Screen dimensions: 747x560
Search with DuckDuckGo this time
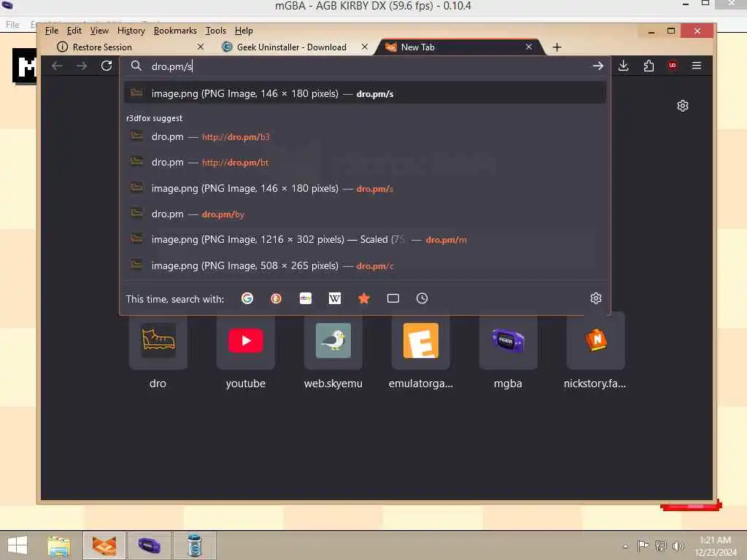pyautogui.click(x=276, y=298)
